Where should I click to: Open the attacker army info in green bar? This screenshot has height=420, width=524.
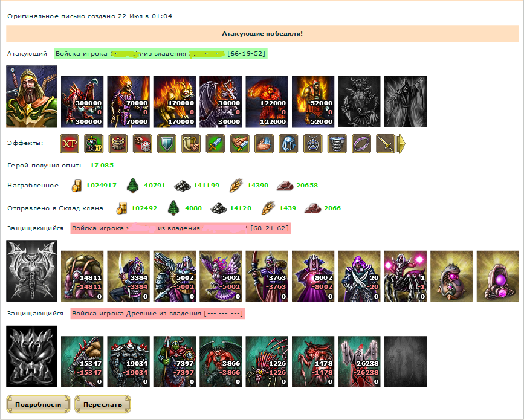coord(161,53)
